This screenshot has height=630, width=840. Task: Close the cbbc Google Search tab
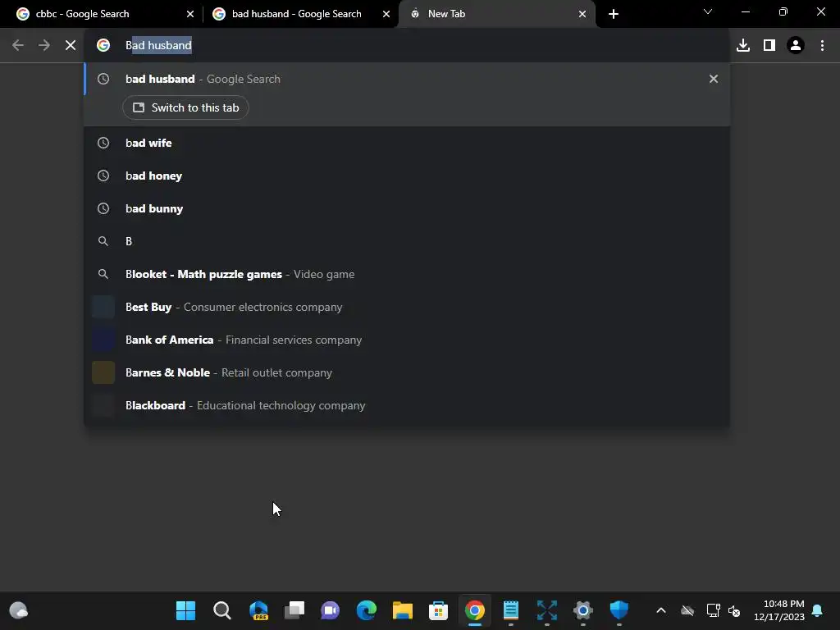(x=189, y=14)
